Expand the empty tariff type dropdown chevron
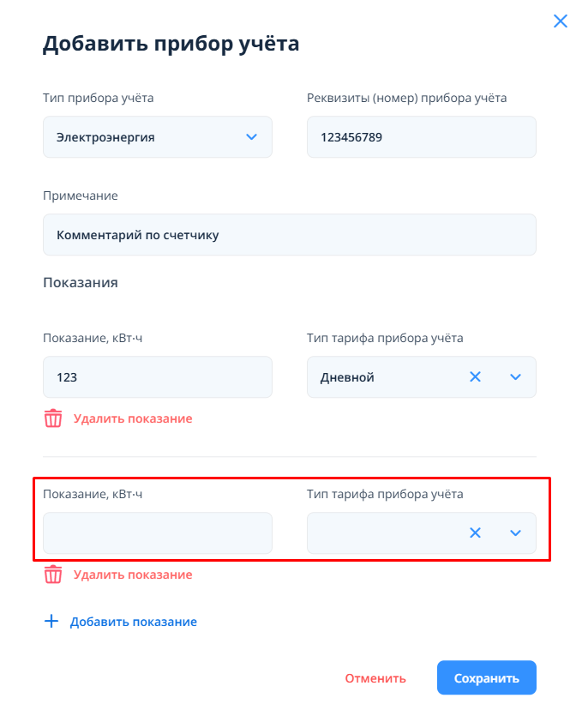 pos(515,533)
